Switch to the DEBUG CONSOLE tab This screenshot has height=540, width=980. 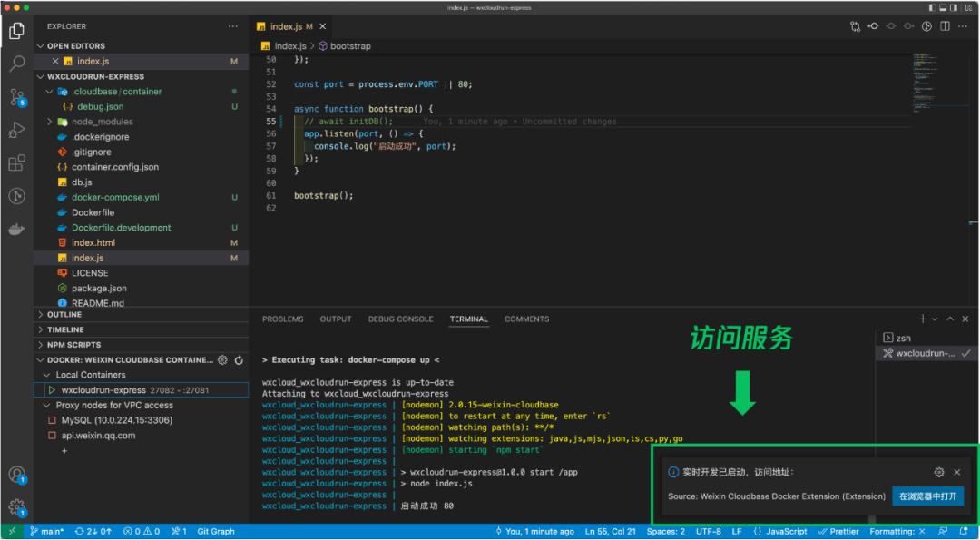(401, 319)
